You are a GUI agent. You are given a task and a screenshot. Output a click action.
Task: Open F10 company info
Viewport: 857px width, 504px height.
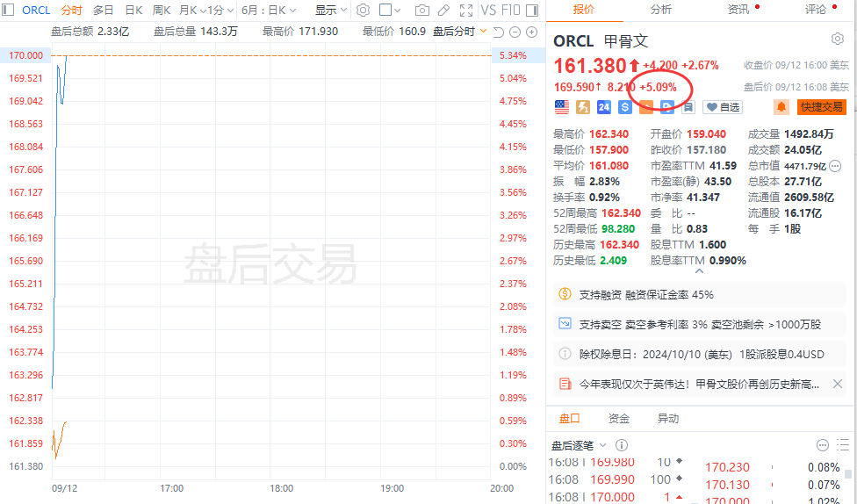510,10
